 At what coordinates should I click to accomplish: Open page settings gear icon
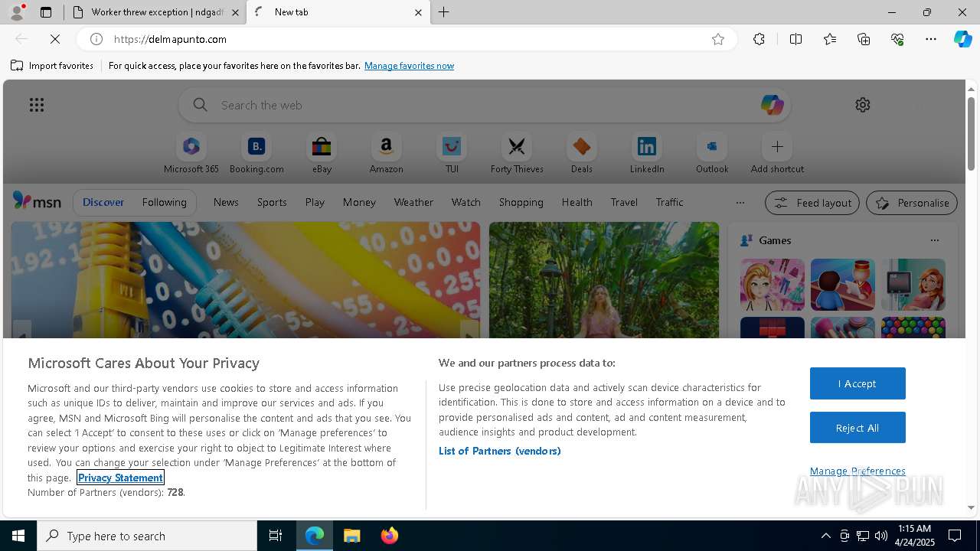click(x=863, y=105)
